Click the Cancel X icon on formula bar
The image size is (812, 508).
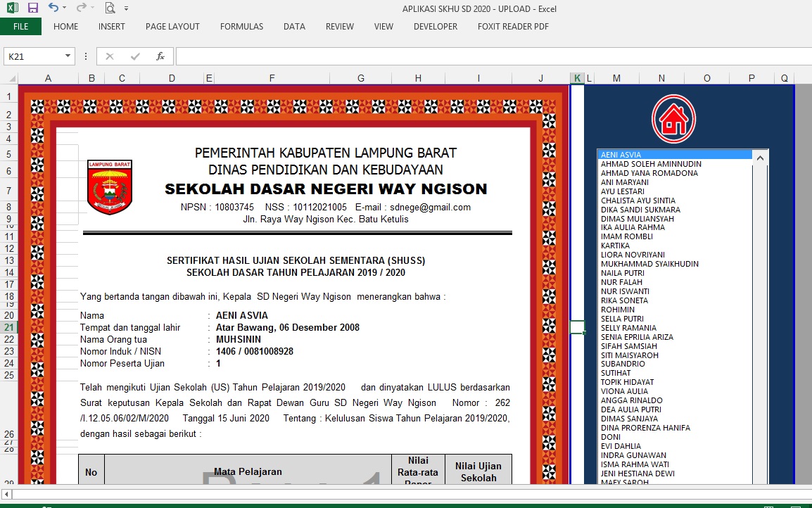pyautogui.click(x=110, y=56)
